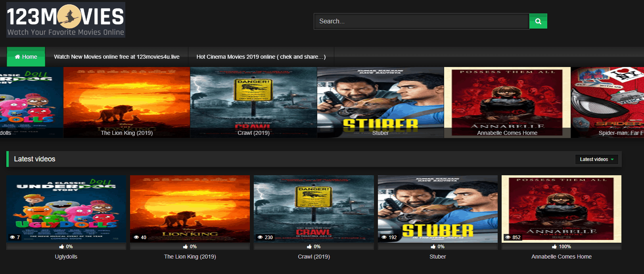Click the Annabelle Comes Home 100% rating bar

(562, 247)
